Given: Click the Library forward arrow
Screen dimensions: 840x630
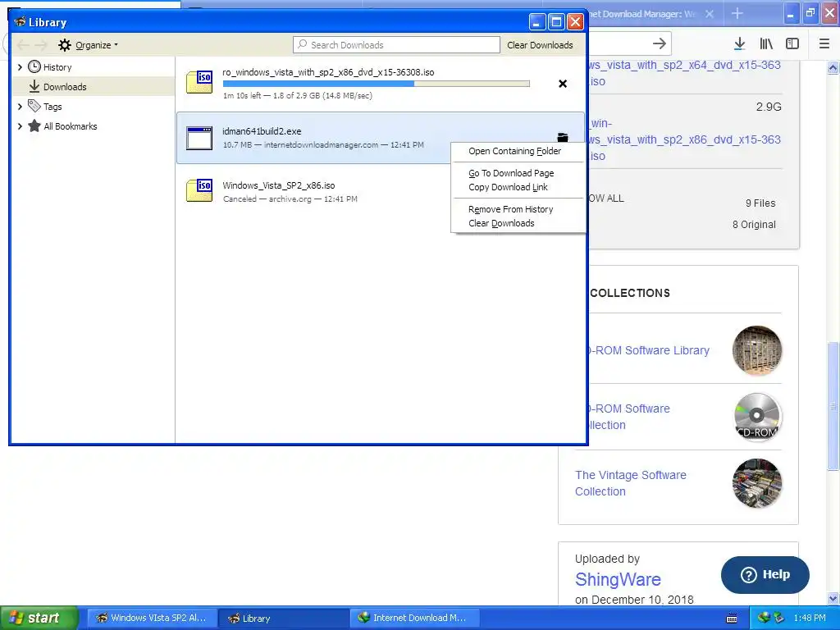Looking at the screenshot, I should pos(41,45).
